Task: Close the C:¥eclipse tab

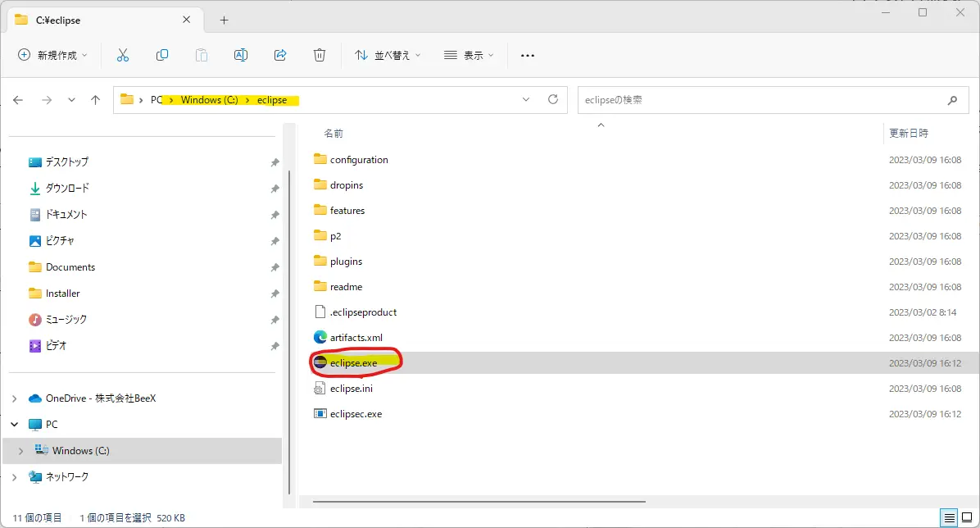Action: click(x=186, y=20)
